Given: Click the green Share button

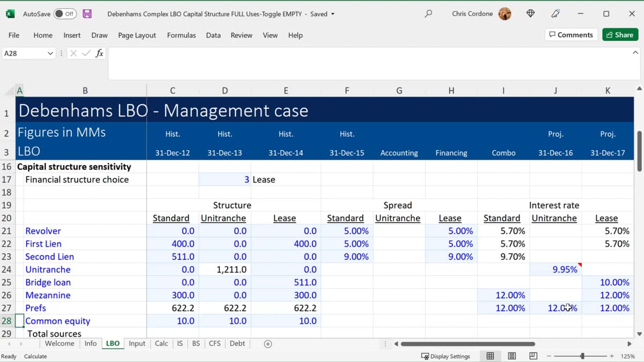Looking at the screenshot, I should click(x=620, y=35).
